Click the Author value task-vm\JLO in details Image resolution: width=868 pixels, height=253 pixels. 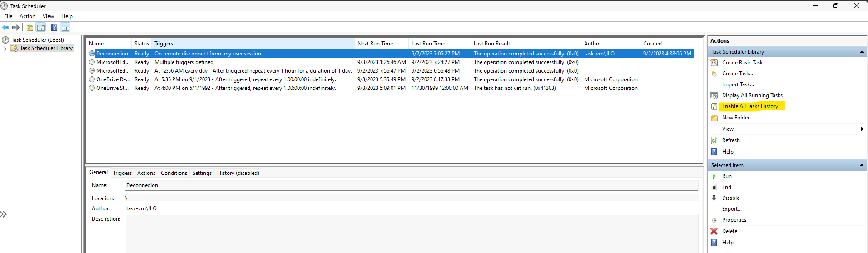[141, 208]
